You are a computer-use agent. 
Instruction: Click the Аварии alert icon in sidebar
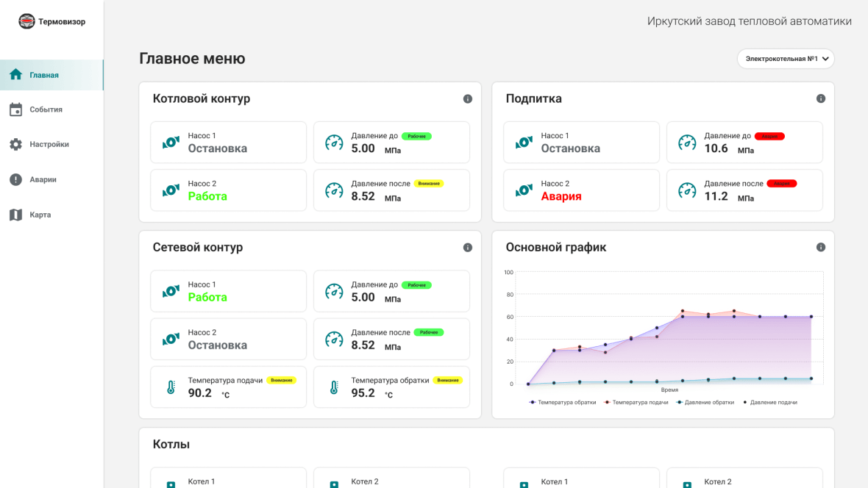coord(15,179)
